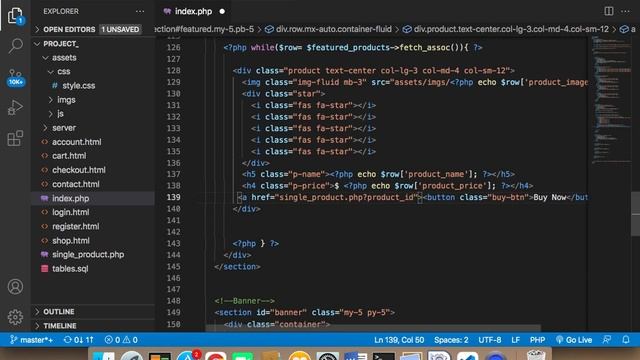Screen dimensions: 640x360
Task: Click line number 139 in gutter
Action: click(173, 197)
